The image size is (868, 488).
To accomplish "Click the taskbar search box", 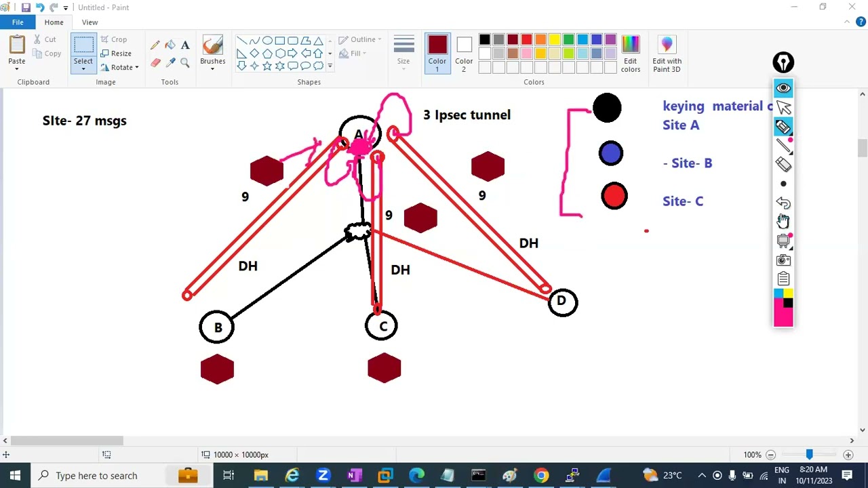I will (x=122, y=475).
